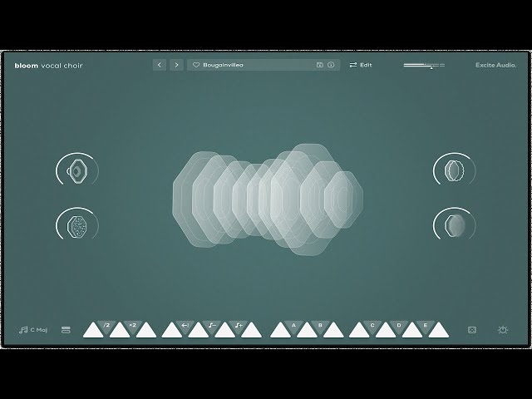Select sequence C key

(x=372, y=326)
